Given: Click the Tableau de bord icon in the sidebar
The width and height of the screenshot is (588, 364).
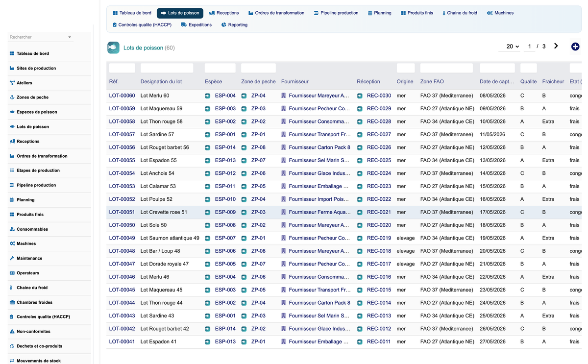Looking at the screenshot, I should [12, 53].
